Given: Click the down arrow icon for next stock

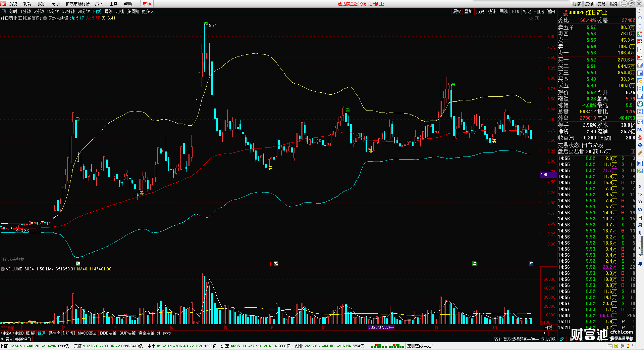Looking at the screenshot, I should pyautogui.click(x=640, y=27).
